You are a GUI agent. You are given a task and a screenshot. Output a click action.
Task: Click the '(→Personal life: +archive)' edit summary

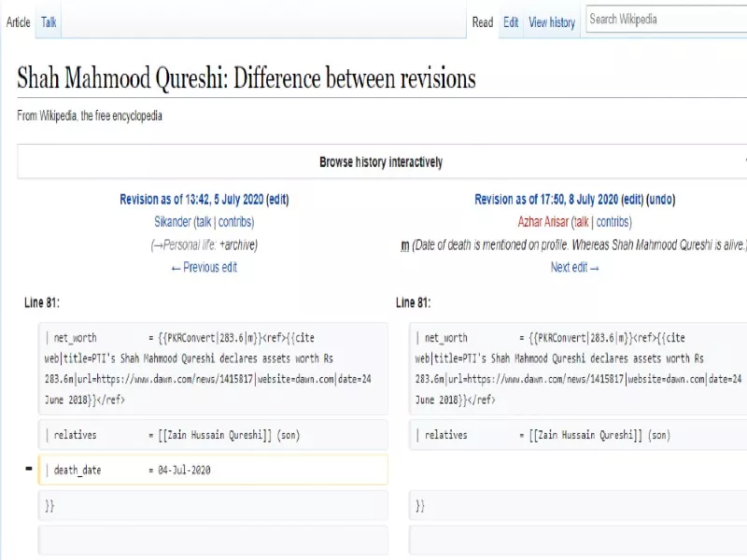tap(204, 245)
